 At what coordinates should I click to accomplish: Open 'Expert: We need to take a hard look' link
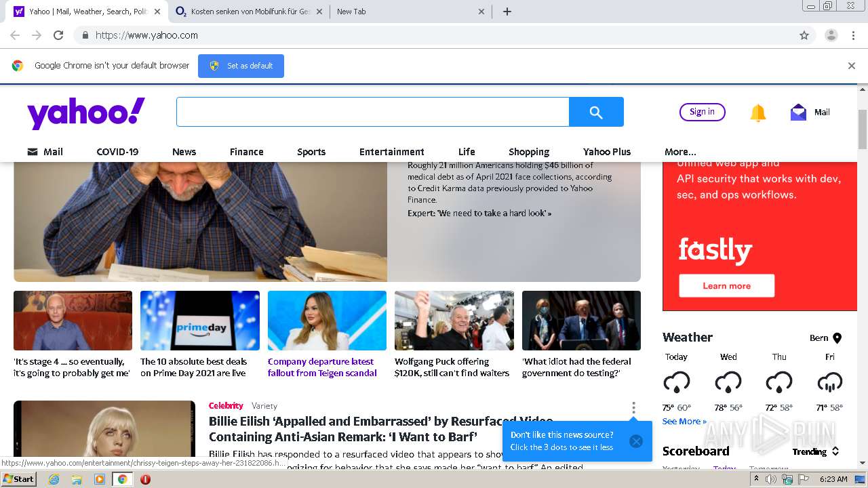pyautogui.click(x=479, y=213)
